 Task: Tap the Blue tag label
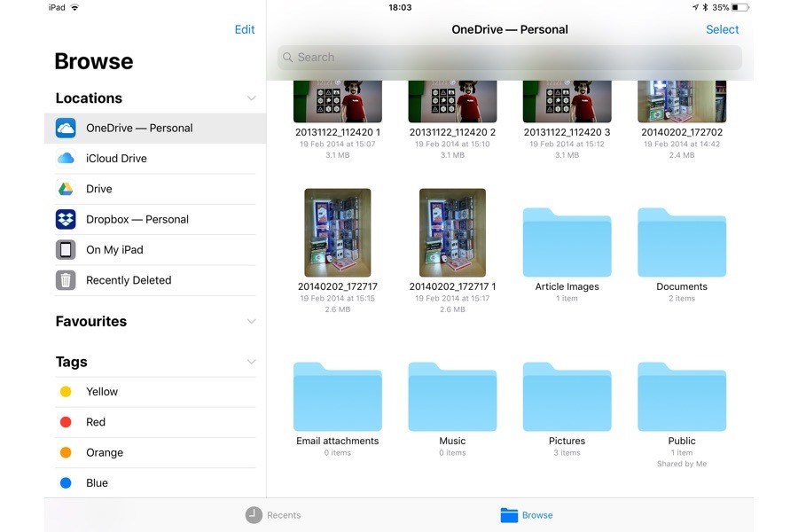click(x=97, y=482)
